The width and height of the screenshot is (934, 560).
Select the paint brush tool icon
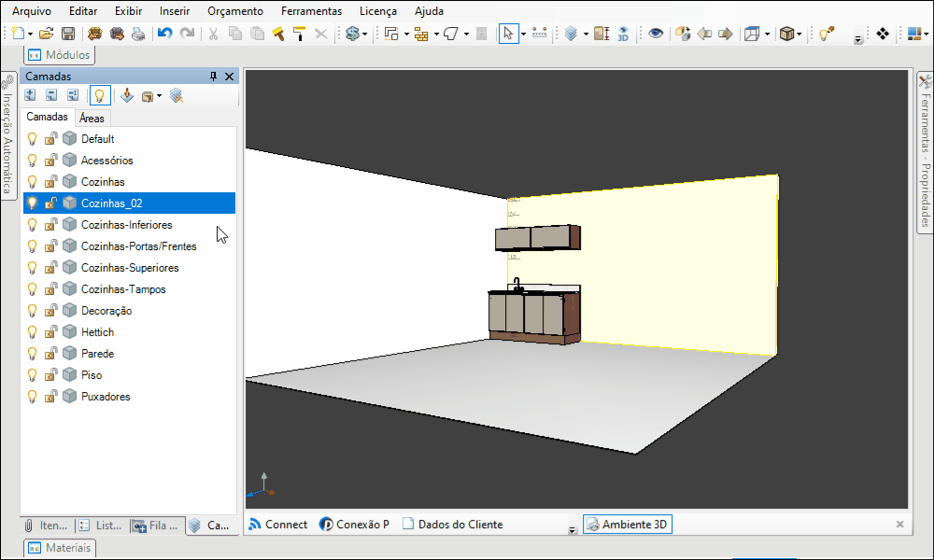click(x=278, y=34)
